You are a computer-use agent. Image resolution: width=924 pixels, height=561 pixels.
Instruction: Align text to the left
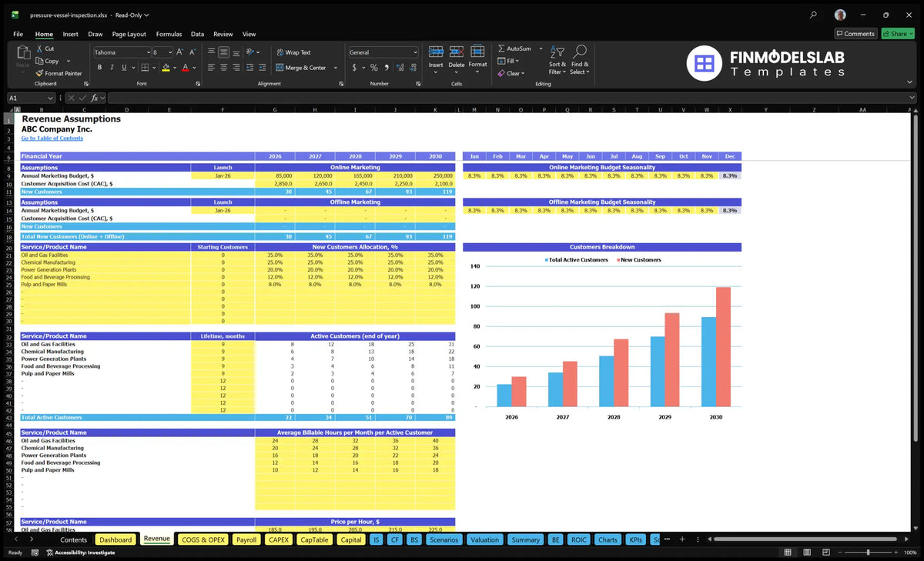click(x=211, y=68)
